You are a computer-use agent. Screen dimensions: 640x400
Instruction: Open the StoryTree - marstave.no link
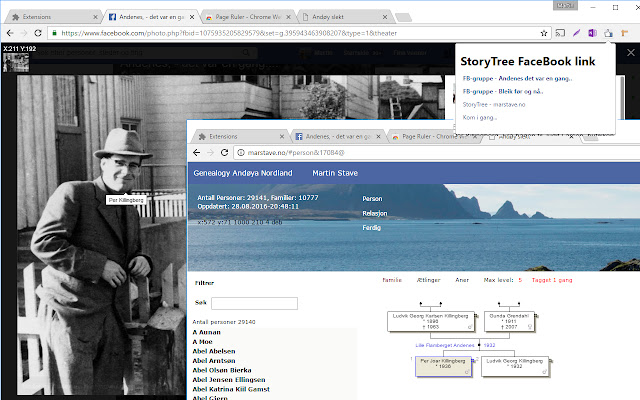pyautogui.click(x=494, y=104)
